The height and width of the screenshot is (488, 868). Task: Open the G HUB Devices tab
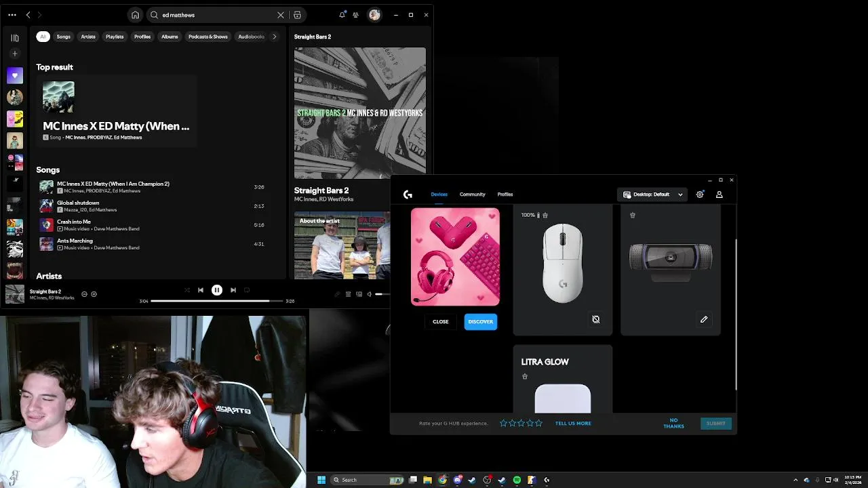[439, 195]
